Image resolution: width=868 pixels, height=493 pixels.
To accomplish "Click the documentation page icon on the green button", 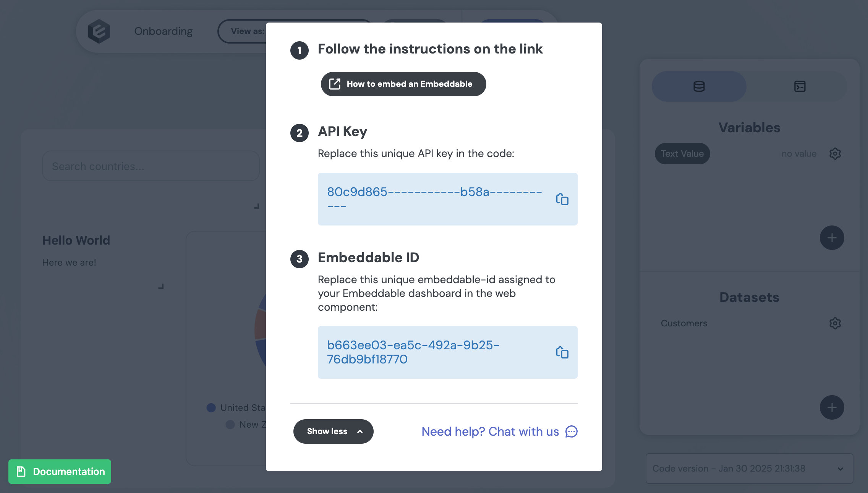I will coord(20,471).
